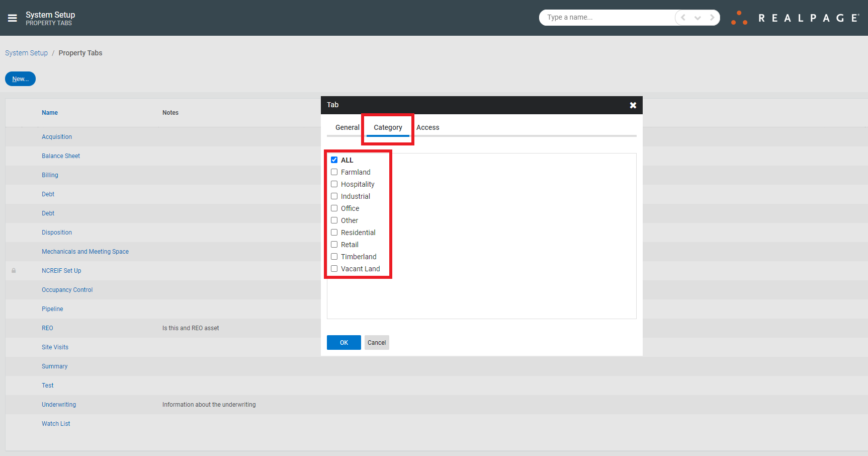The width and height of the screenshot is (868, 456).
Task: Expand the search dropdown chevron
Action: 698,18
